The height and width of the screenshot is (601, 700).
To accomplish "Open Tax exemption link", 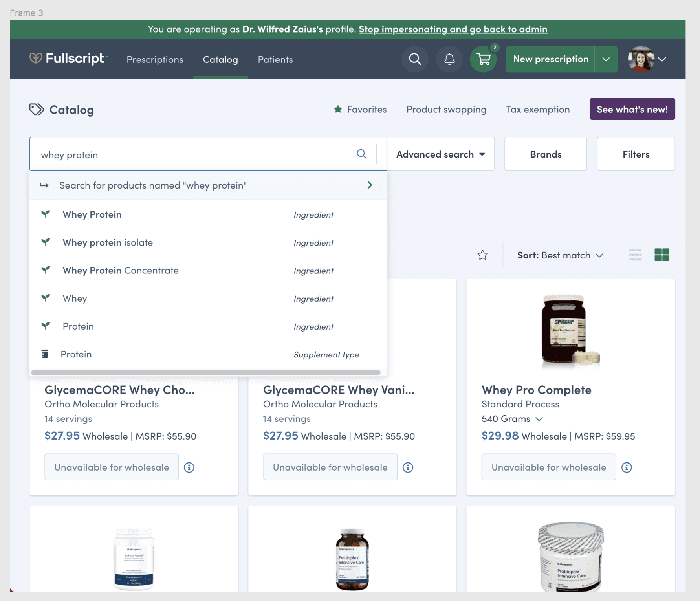I will click(538, 109).
